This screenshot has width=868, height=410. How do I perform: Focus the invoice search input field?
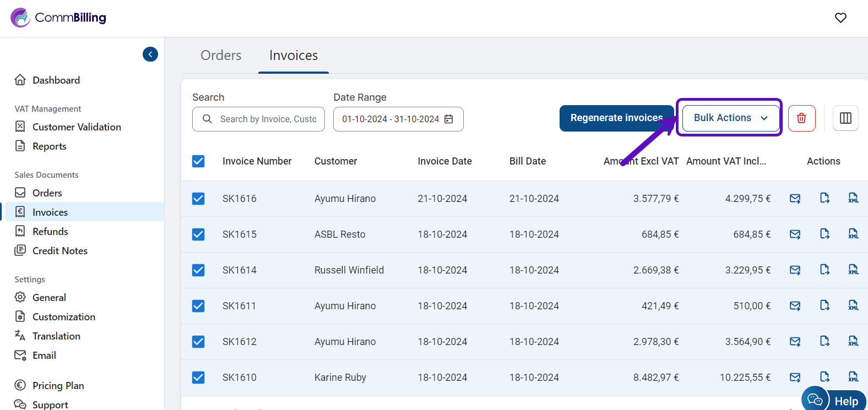[x=268, y=119]
